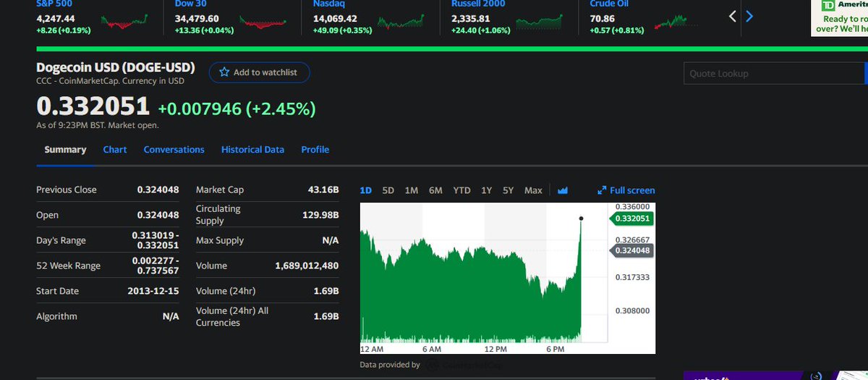Click the Market Cap value 43.16B
Image resolution: width=868 pixels, height=380 pixels.
coord(323,190)
